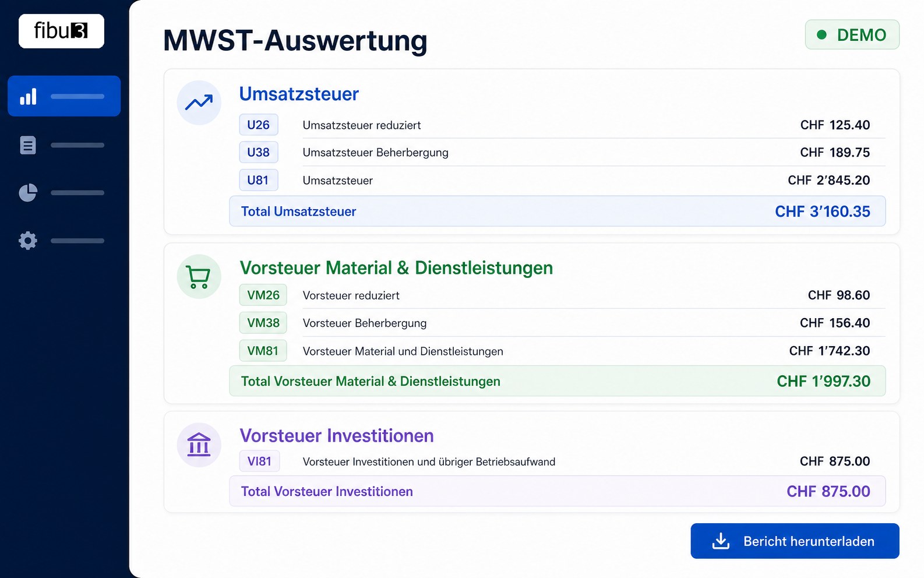Click the bank building icon
924x578 pixels.
[x=199, y=445]
